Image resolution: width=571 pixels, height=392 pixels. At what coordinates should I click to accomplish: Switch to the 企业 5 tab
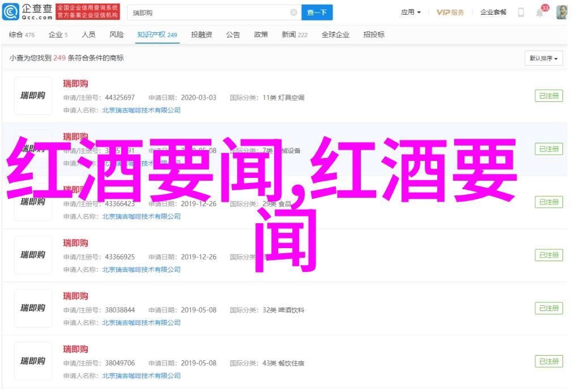pos(58,35)
